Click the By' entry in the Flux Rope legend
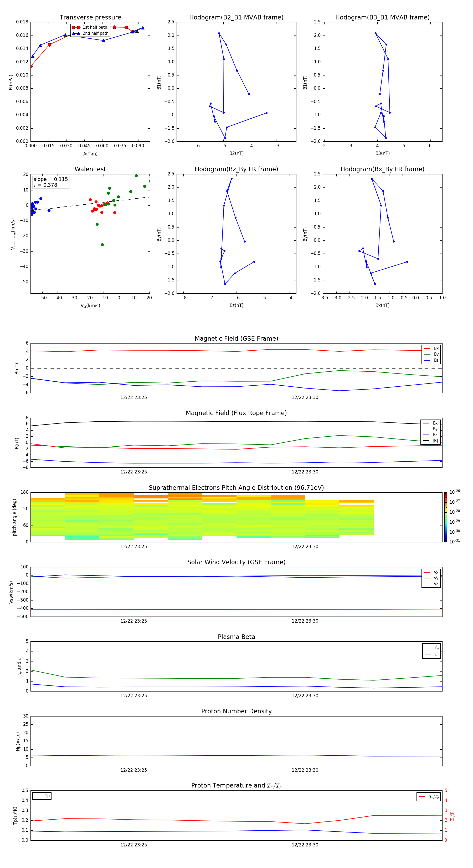The width and height of the screenshot is (473, 868). coord(431,429)
